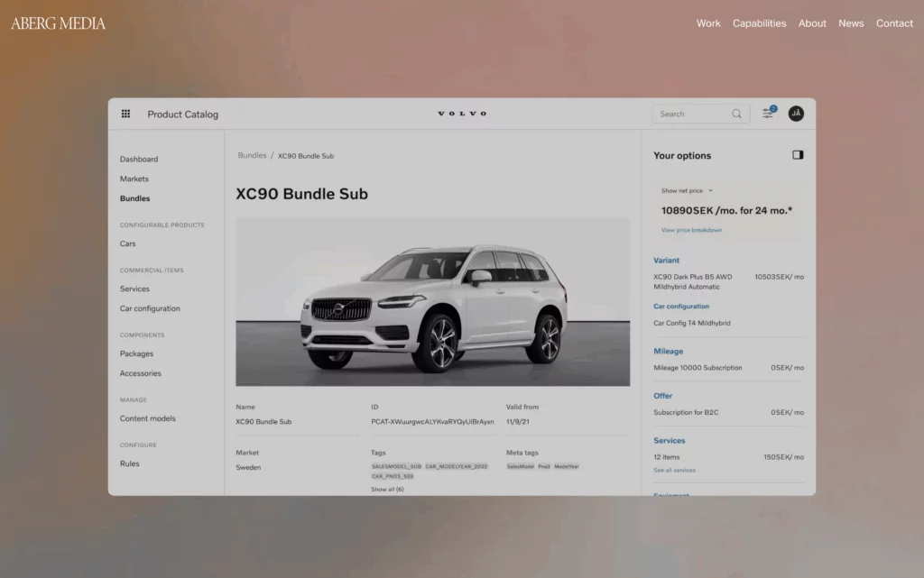Click the Aberg Media logo

click(x=59, y=23)
